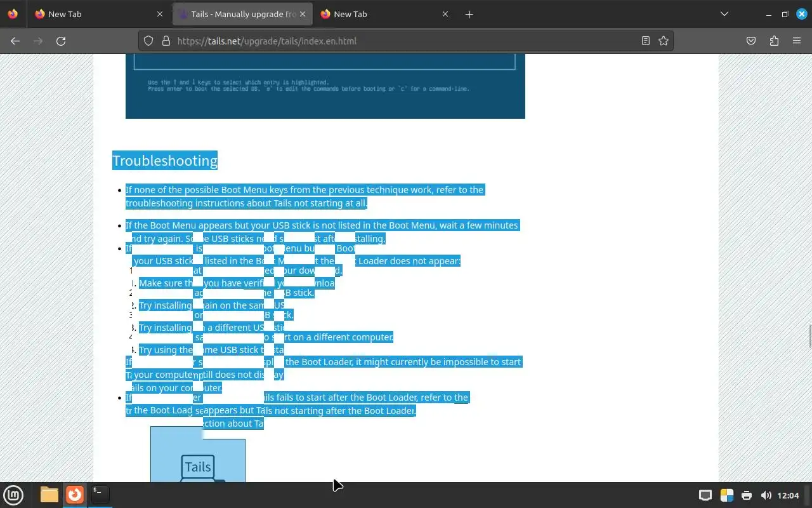
Task: Open the clock showing 12:04
Action: 788,495
